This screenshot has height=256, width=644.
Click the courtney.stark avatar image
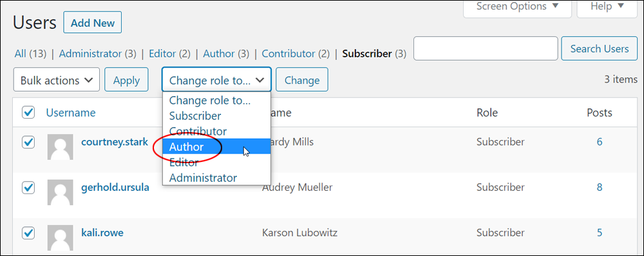61,147
